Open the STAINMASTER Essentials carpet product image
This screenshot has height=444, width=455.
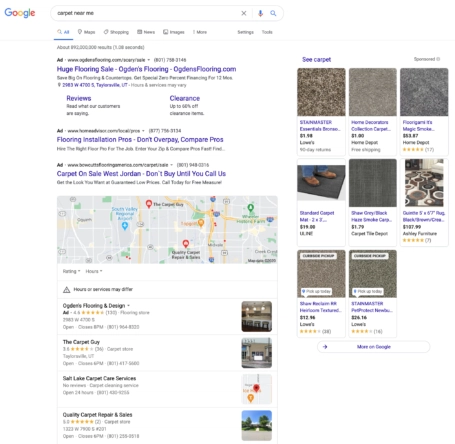click(321, 92)
